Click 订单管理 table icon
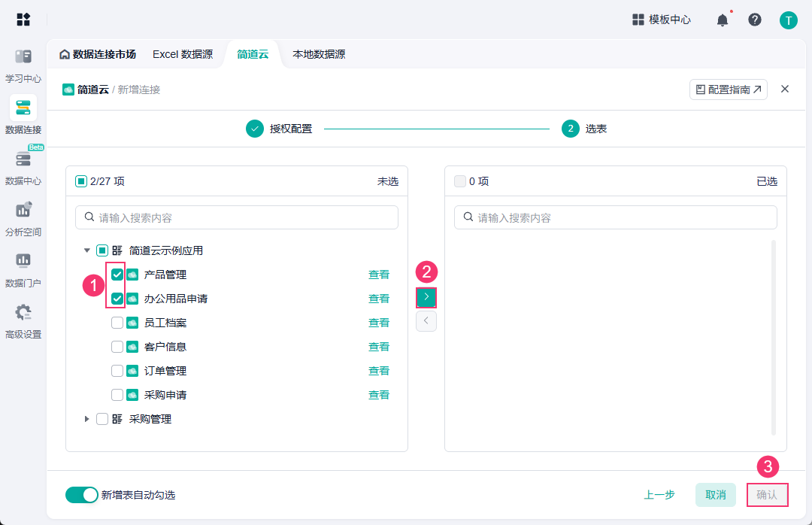The width and height of the screenshot is (812, 525). pos(132,371)
